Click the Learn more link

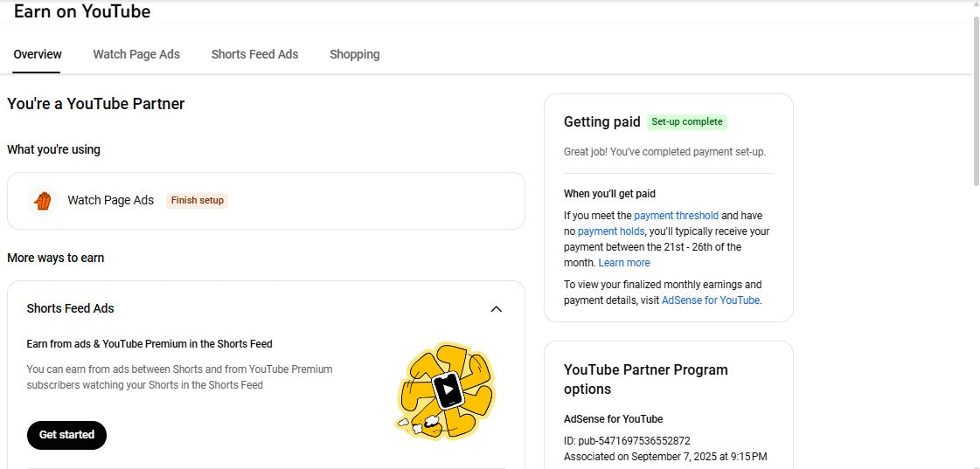pyautogui.click(x=624, y=263)
